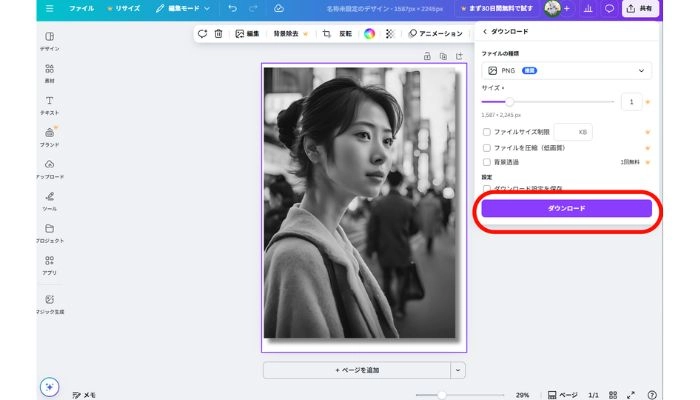700x400 pixels.
Task: Toggle ダウンロード設定を保存 checkbox
Action: point(487,188)
